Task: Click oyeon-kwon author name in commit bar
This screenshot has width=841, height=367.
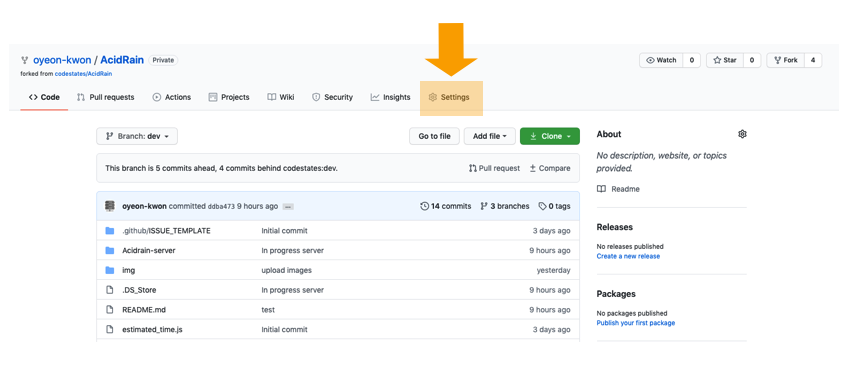Action: (x=144, y=206)
